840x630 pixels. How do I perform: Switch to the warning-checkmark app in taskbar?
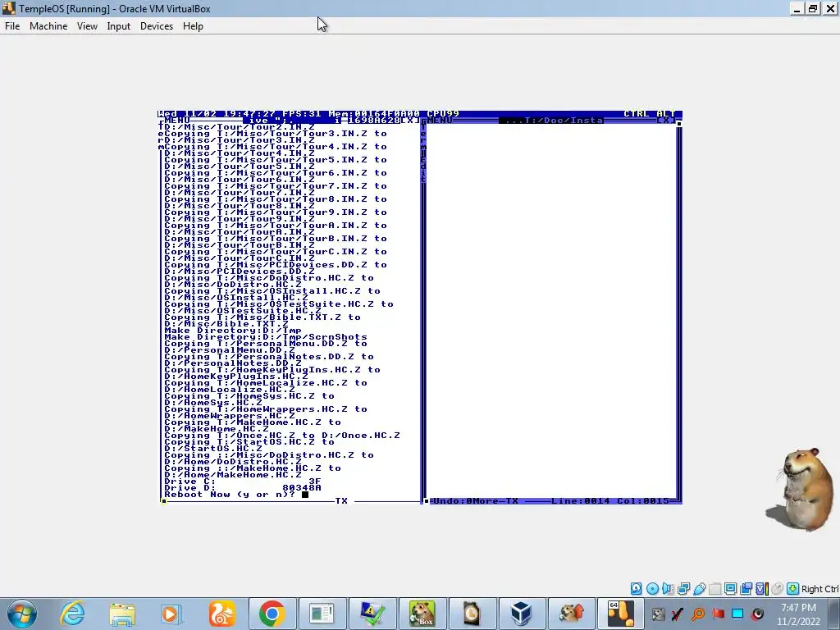click(x=372, y=614)
